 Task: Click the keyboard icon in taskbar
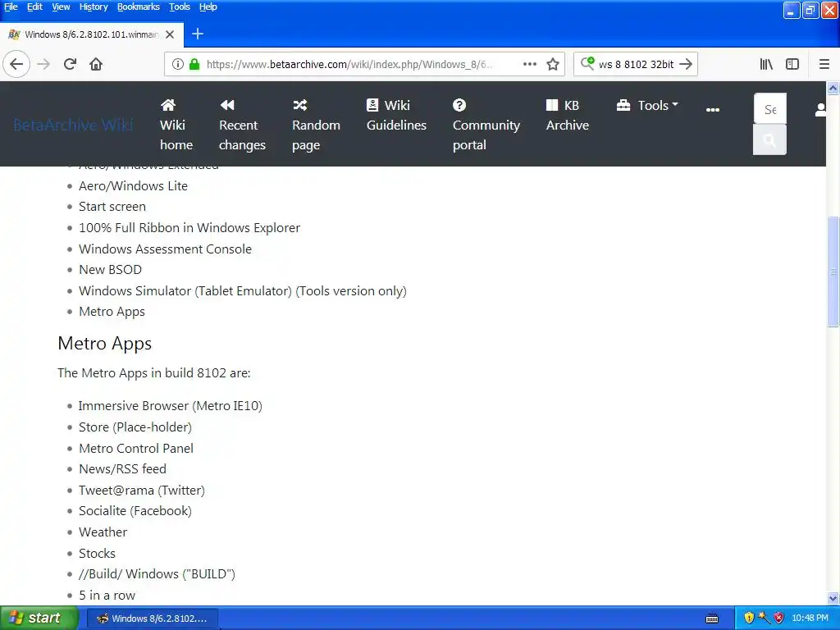(x=712, y=619)
